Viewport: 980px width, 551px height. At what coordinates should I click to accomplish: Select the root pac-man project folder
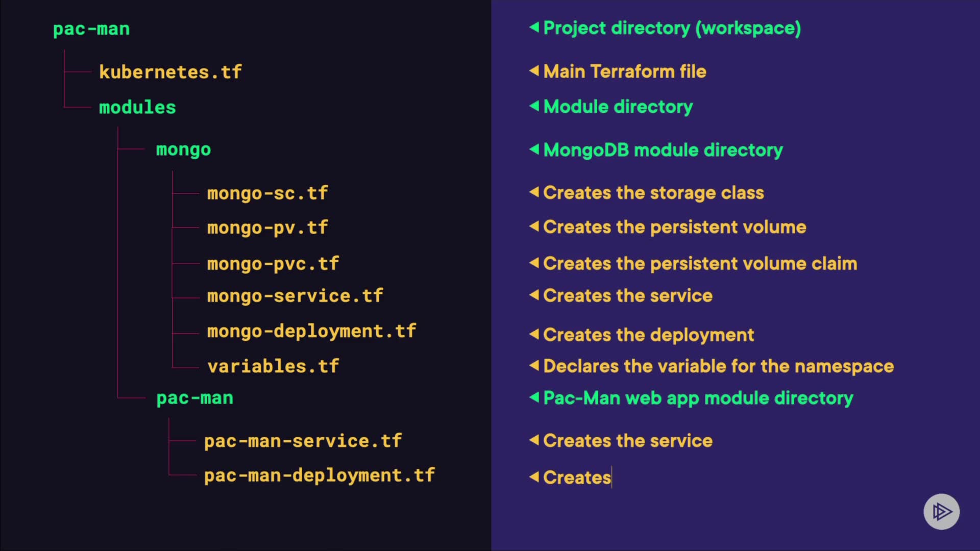pos(91,29)
